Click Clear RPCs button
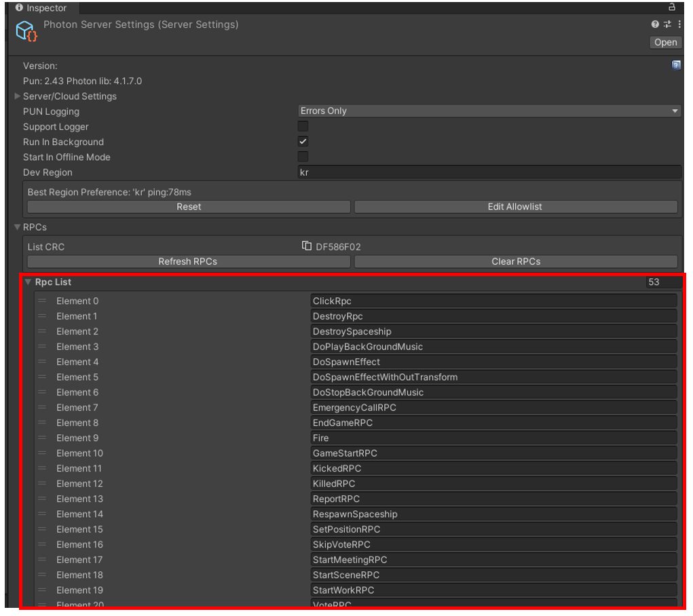693x616 pixels. [x=515, y=262]
